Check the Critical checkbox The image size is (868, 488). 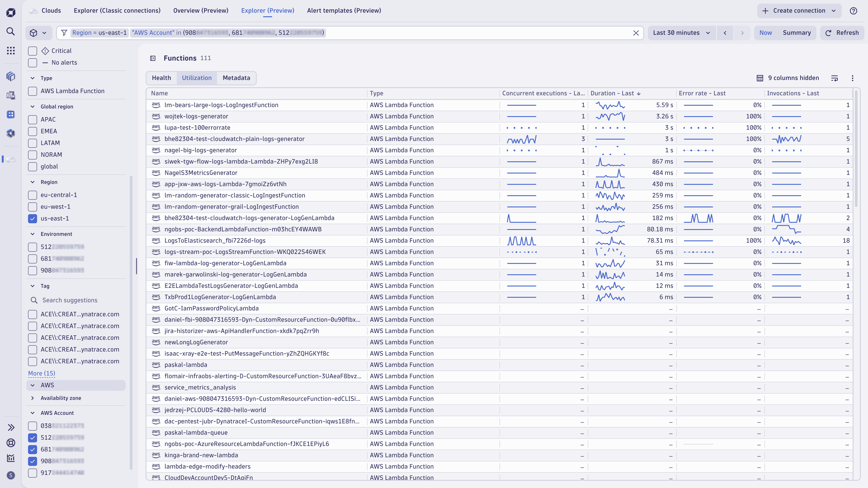click(x=32, y=51)
